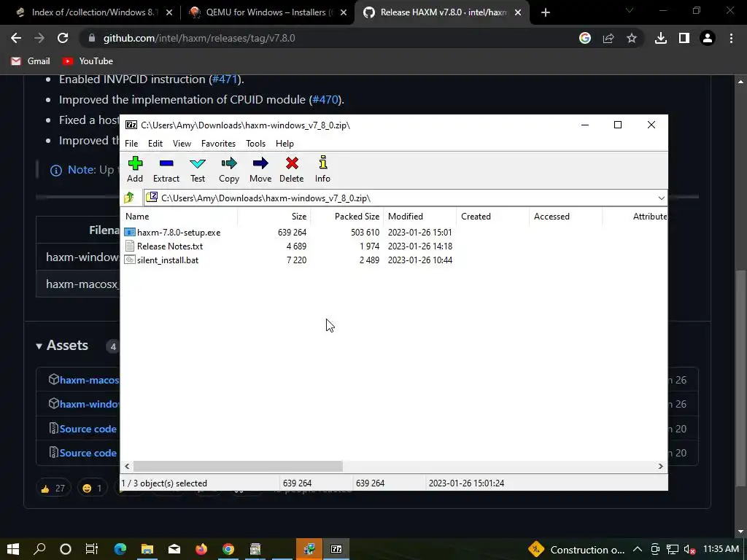Open Task View in taskbar
The image size is (747, 560).
pyautogui.click(x=91, y=549)
